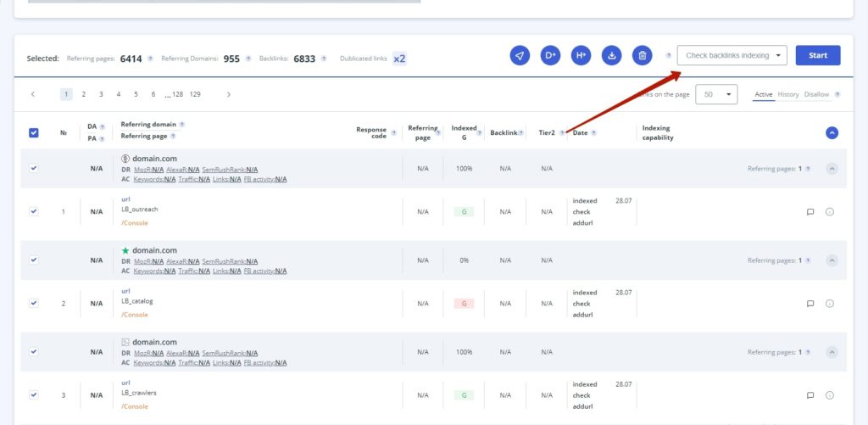The width and height of the screenshot is (868, 425).
Task: Click the red G indexed badge in row 2
Action: [x=464, y=303]
